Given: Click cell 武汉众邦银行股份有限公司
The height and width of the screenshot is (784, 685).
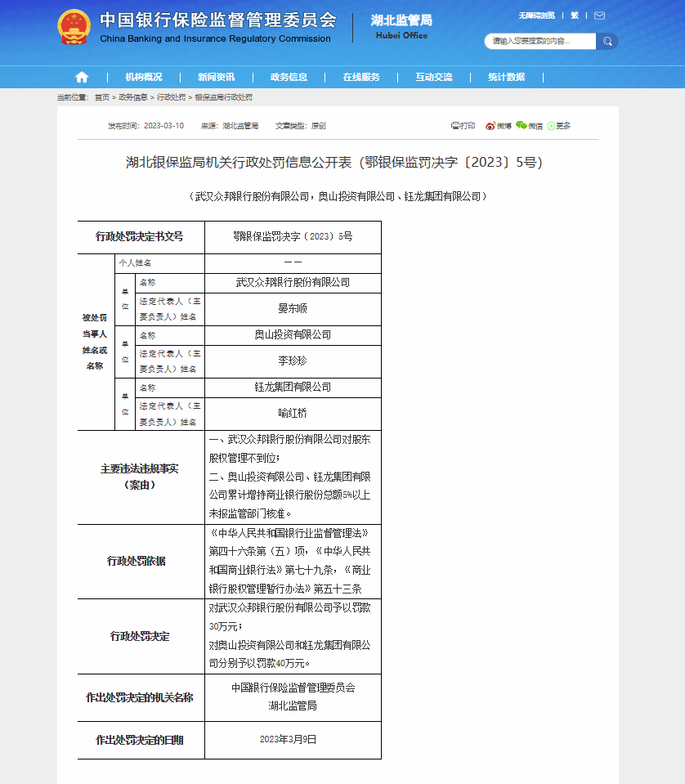Looking at the screenshot, I should (293, 283).
